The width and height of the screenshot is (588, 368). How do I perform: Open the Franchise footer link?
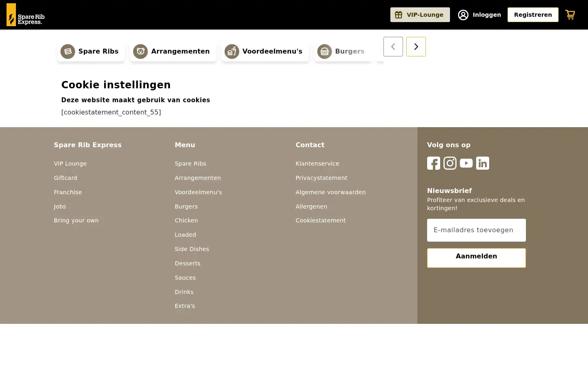tap(68, 192)
